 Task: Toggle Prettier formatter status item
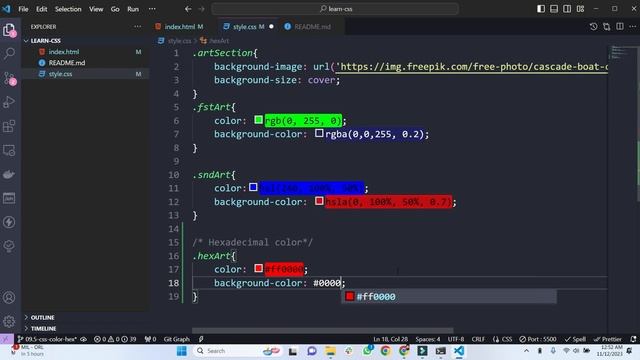[x=608, y=339]
